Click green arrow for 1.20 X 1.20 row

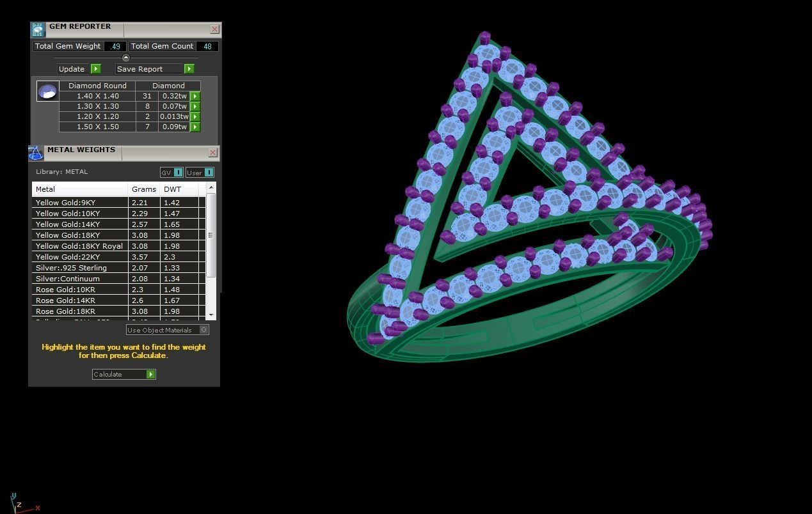[x=195, y=116]
